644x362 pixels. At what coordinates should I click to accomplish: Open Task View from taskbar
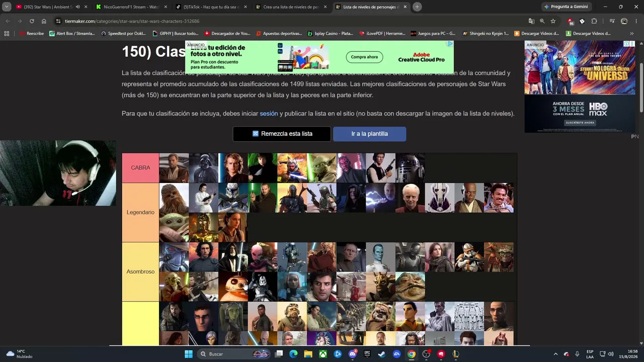279,354
